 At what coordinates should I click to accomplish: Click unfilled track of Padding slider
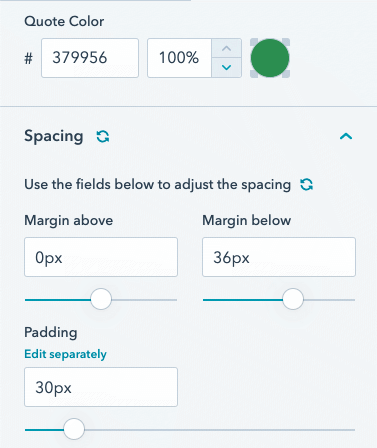pos(220,430)
